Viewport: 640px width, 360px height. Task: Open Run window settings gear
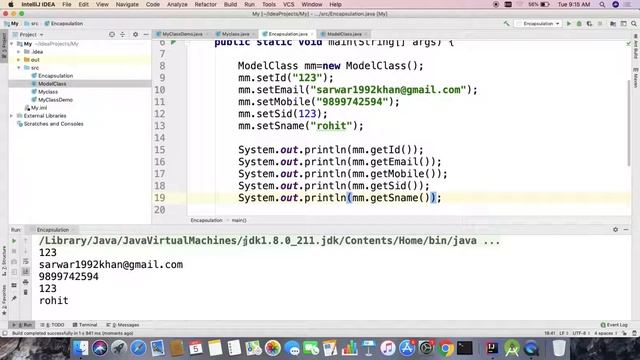point(616,230)
